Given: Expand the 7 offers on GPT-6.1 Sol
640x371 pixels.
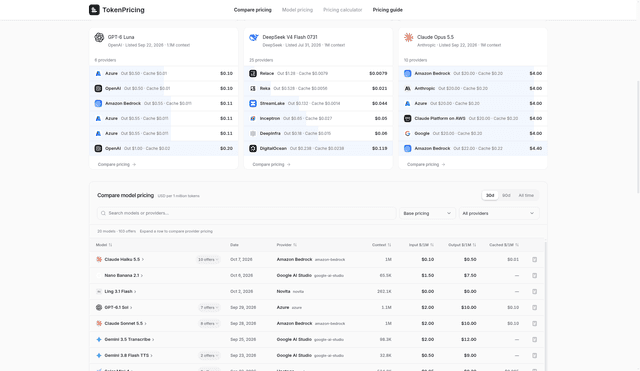Looking at the screenshot, I should (x=209, y=307).
